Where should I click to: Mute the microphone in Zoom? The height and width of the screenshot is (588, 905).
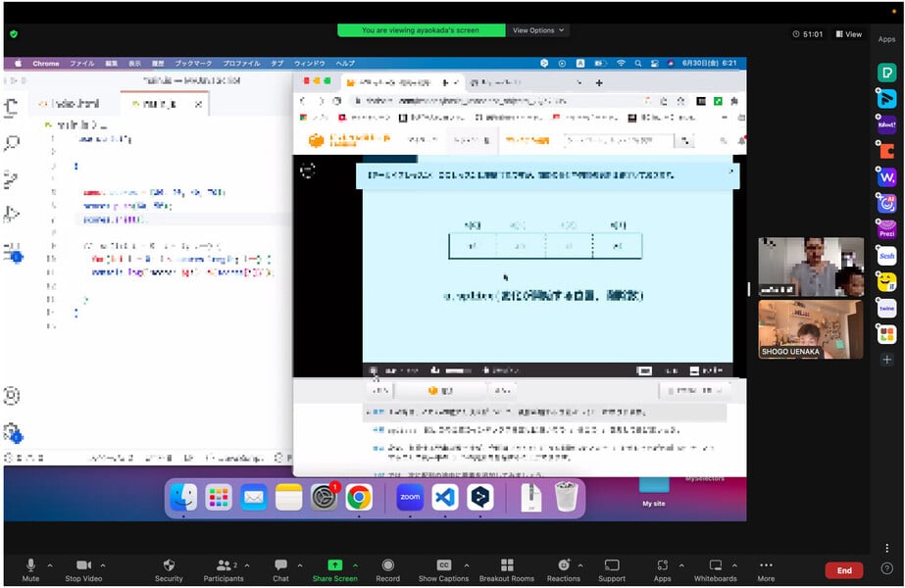point(30,568)
